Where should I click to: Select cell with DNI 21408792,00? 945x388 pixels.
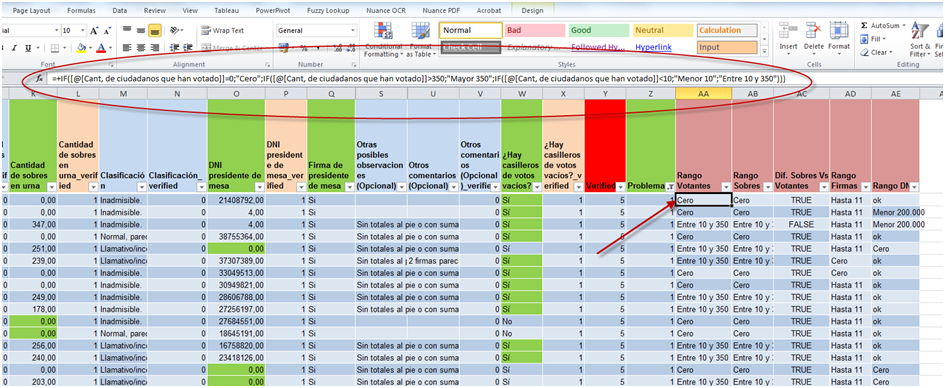pyautogui.click(x=236, y=200)
